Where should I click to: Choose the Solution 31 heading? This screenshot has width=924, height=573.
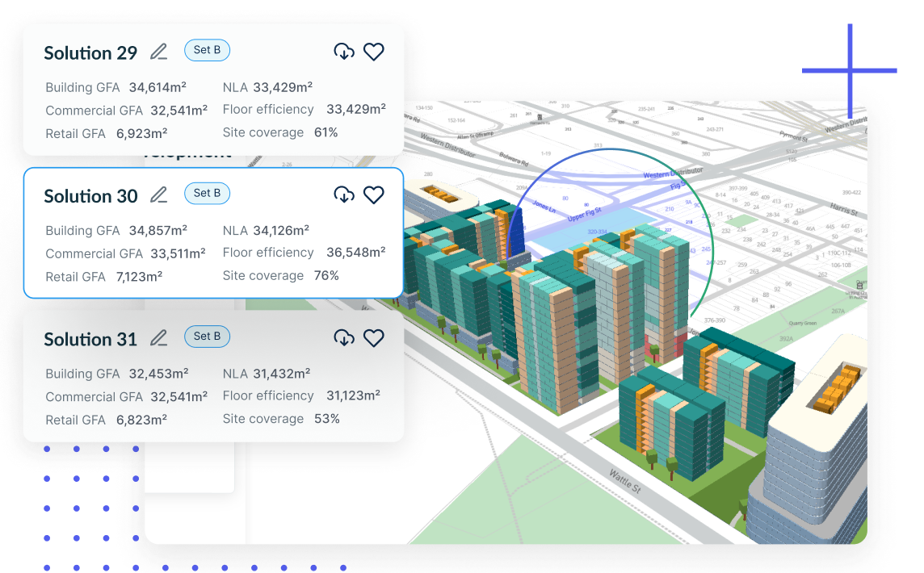pyautogui.click(x=90, y=340)
